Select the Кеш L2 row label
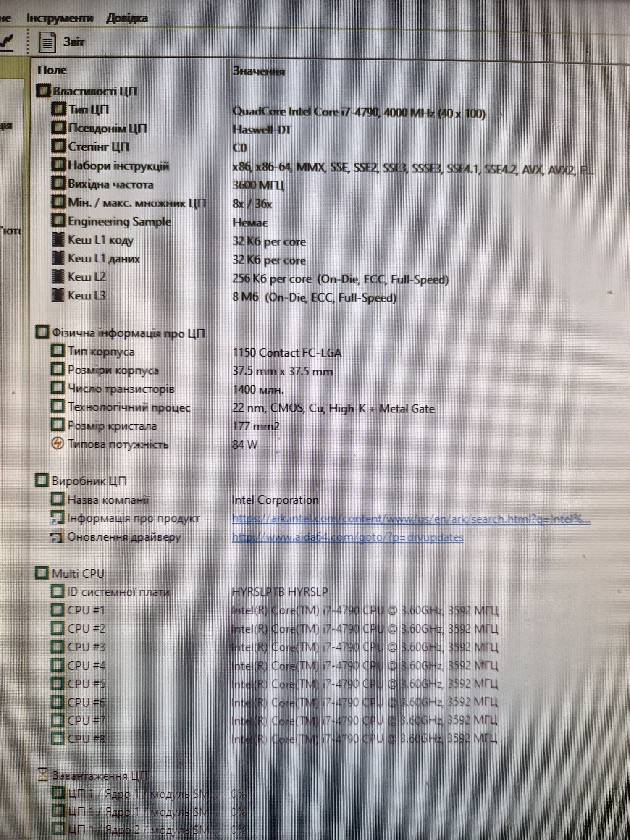 [87, 277]
